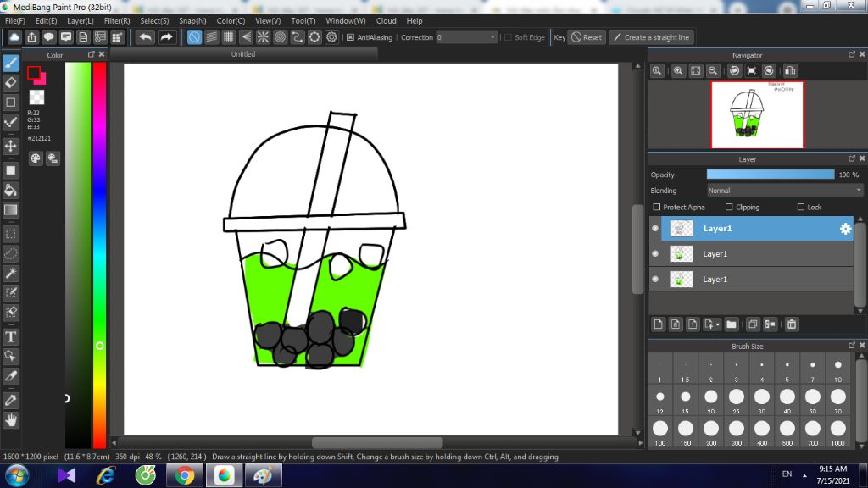Viewport: 868px width, 488px height.
Task: Open the add layer dropdown arrow
Action: [x=718, y=324]
